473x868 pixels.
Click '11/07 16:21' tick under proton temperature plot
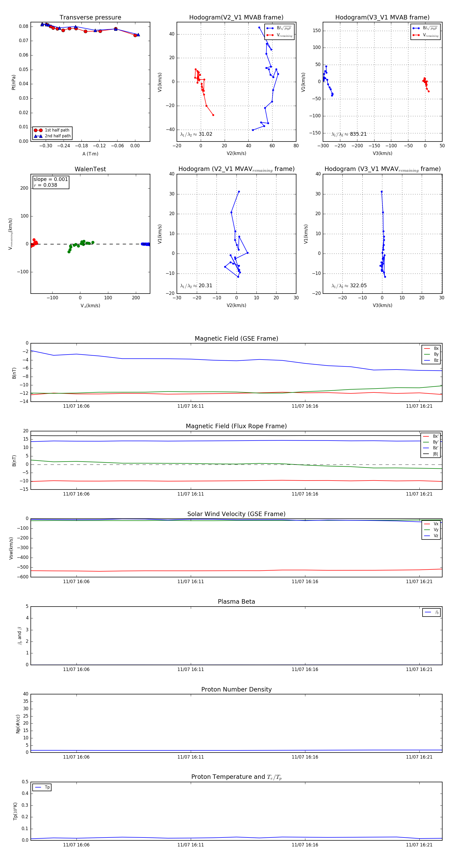419,845
